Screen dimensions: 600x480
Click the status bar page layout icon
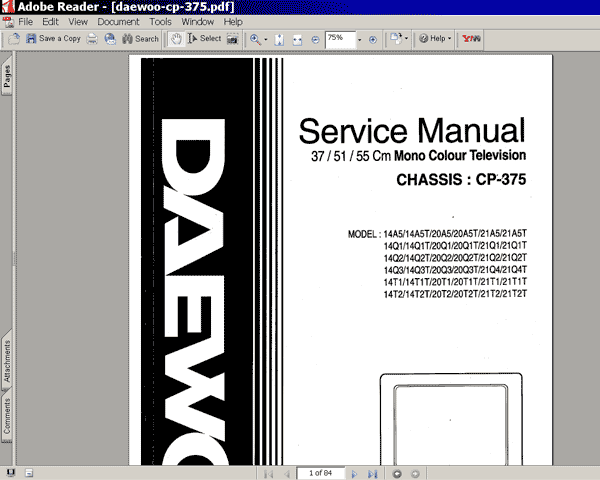(x=29, y=473)
